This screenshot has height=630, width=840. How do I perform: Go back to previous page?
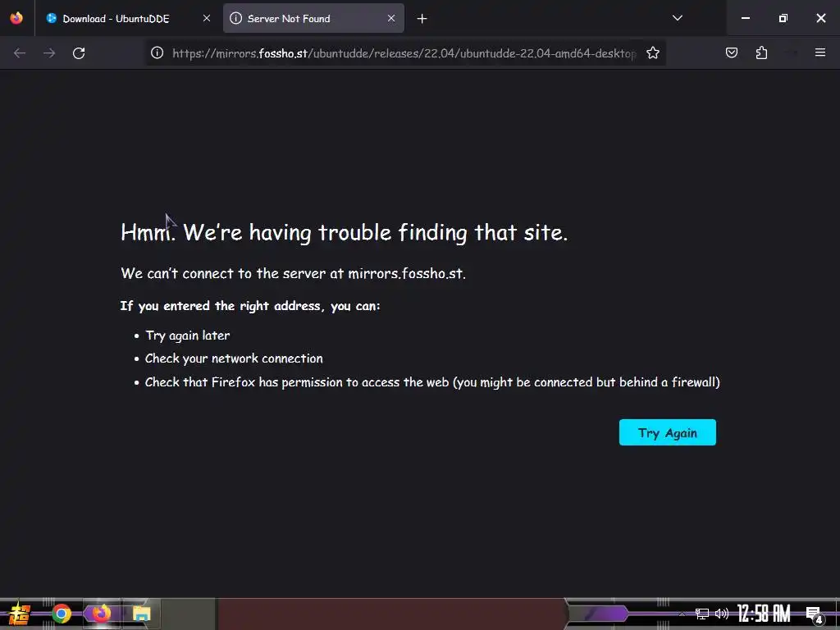[20, 53]
